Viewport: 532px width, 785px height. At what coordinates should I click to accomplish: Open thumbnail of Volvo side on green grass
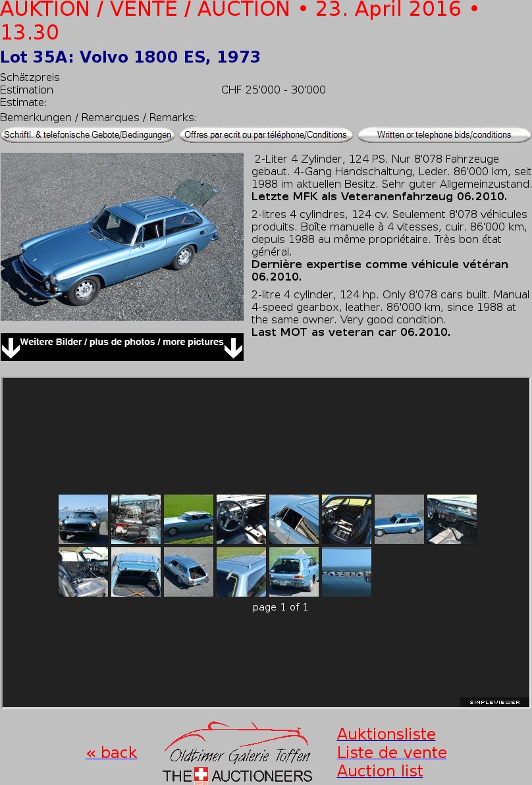point(189,519)
